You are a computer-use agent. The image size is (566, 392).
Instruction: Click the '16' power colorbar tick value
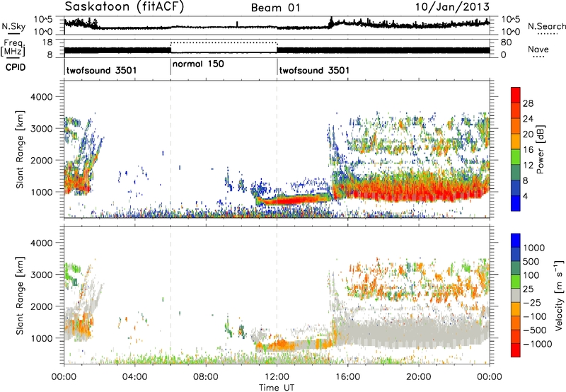(528, 150)
